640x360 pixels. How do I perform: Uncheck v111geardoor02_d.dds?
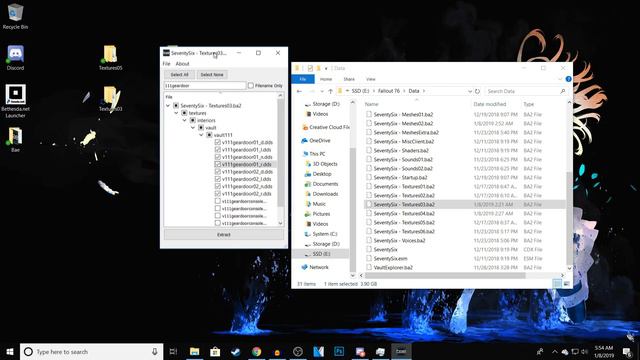click(x=218, y=171)
